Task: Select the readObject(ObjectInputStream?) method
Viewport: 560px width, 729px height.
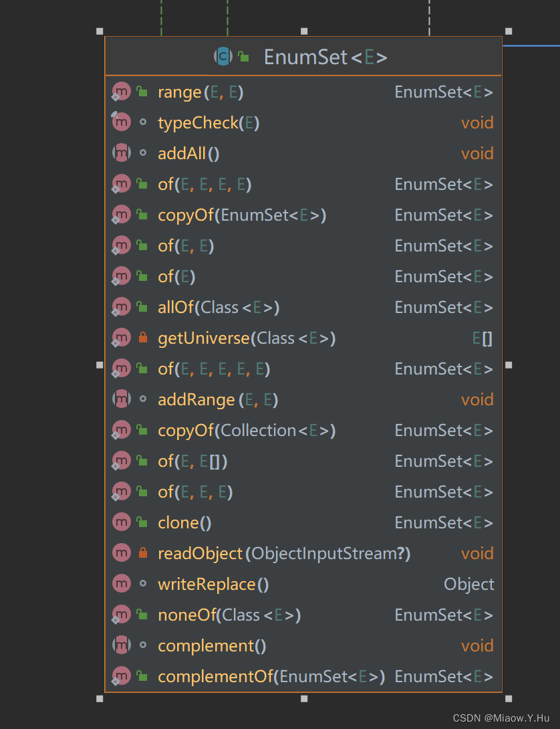Action: pyautogui.click(x=285, y=554)
